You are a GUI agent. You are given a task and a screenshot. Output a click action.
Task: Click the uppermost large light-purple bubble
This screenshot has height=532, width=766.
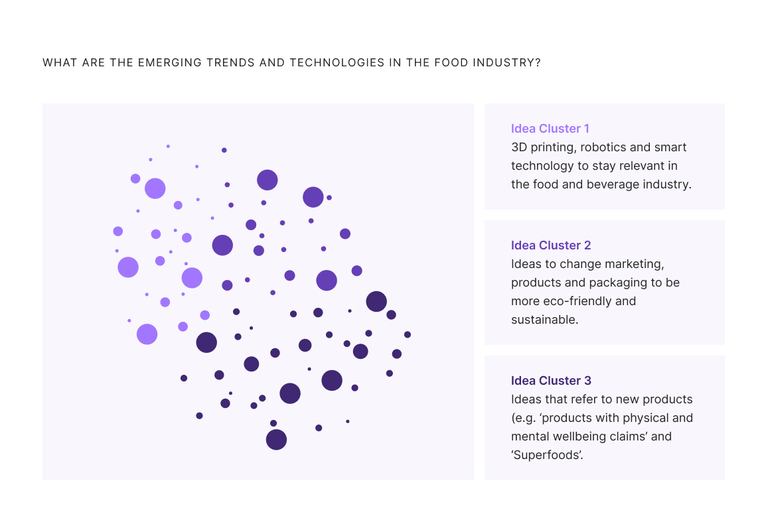tap(155, 188)
